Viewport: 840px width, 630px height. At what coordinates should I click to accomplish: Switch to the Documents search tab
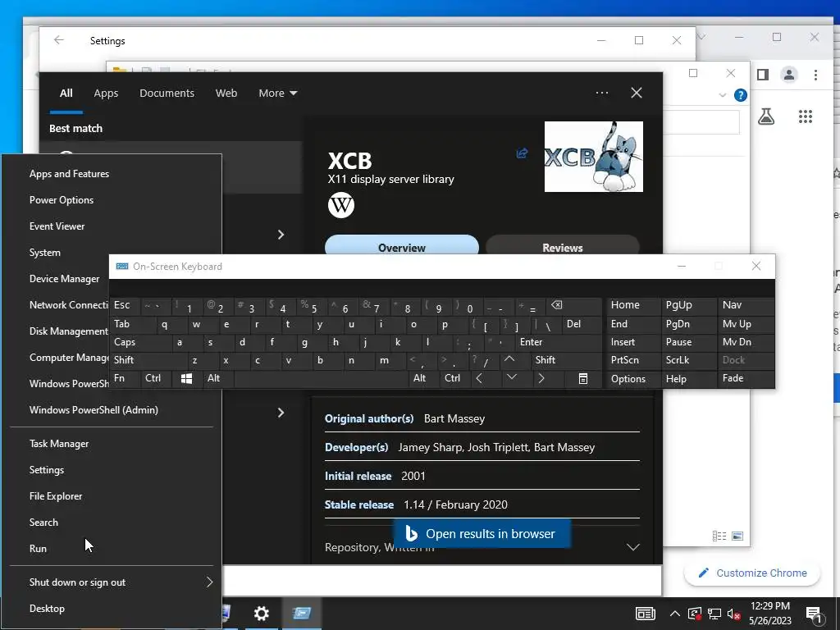pos(167,94)
